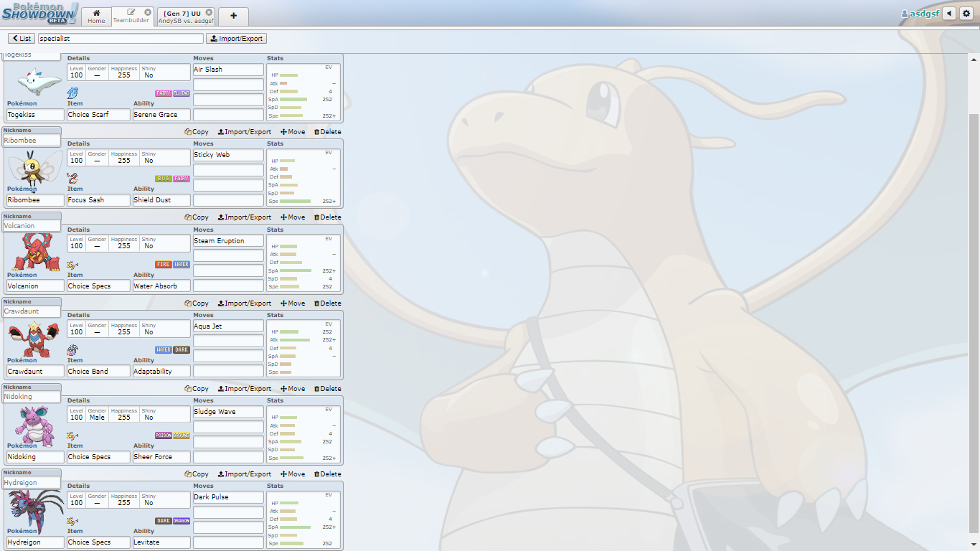The height and width of the screenshot is (551, 980).
Task: Delete the Volcanion set
Action: tap(328, 217)
